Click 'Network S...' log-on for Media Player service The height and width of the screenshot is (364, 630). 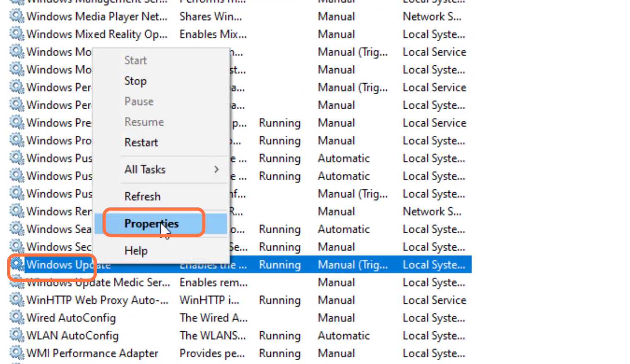pos(432,17)
